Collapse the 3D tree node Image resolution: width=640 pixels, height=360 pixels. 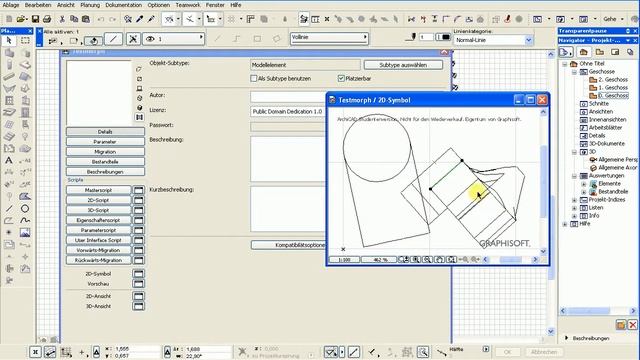[x=574, y=152]
